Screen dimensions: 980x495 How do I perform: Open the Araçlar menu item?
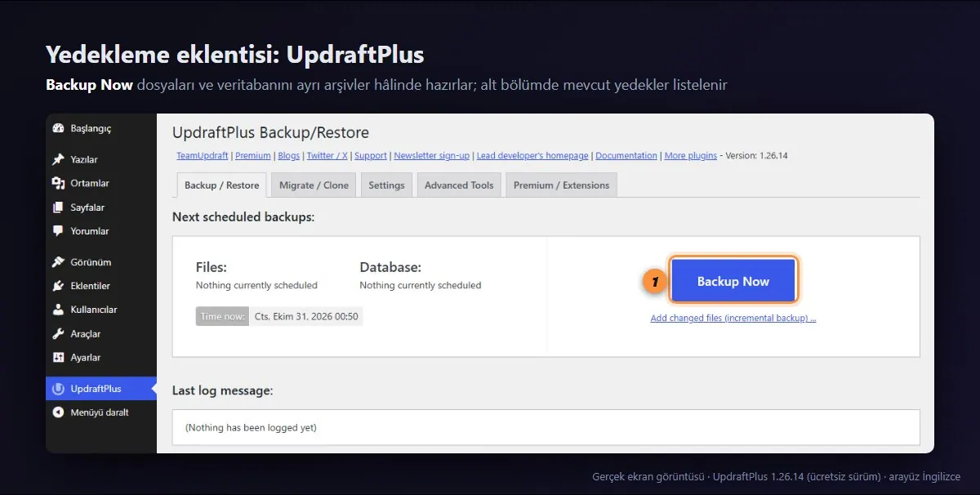coord(101,333)
